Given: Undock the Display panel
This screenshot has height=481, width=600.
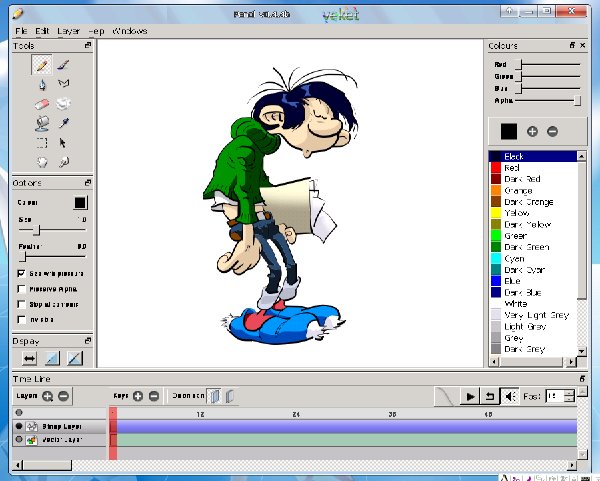Looking at the screenshot, I should point(88,340).
